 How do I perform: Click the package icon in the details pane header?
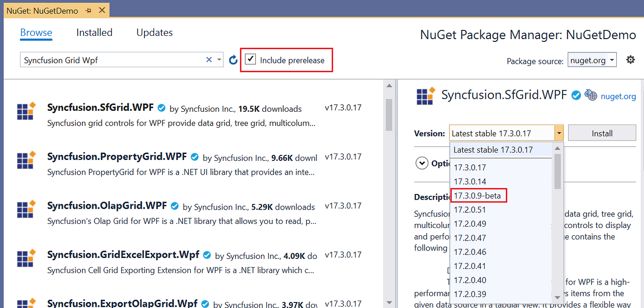[x=425, y=96]
